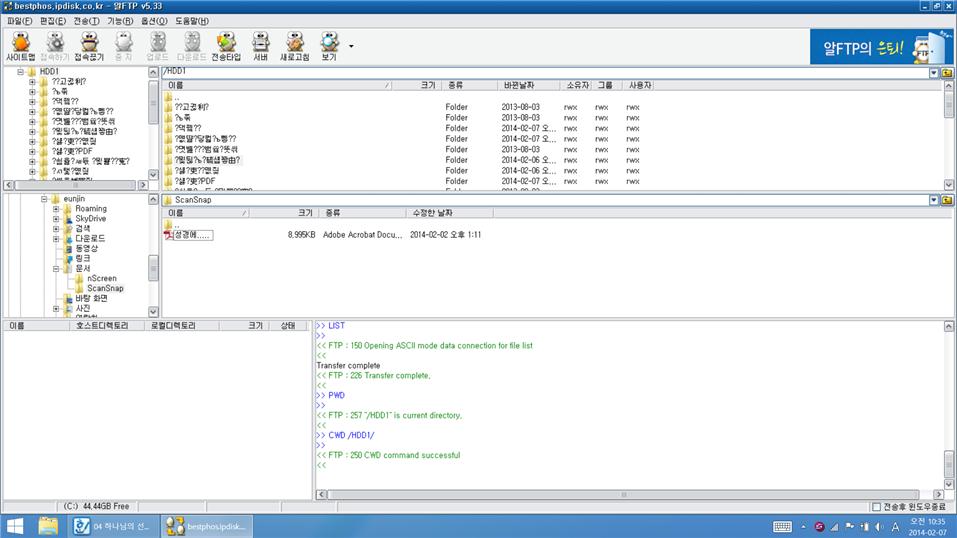Expand the SkyDrive folder node

click(56, 219)
